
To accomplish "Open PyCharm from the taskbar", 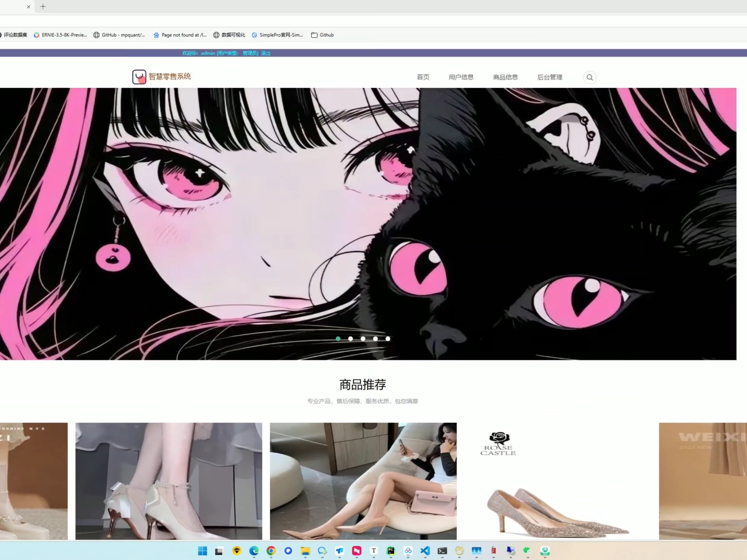I will tap(391, 551).
